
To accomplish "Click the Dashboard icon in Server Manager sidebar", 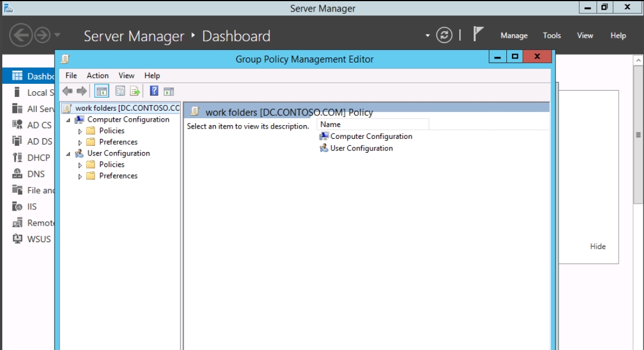I will 17,76.
